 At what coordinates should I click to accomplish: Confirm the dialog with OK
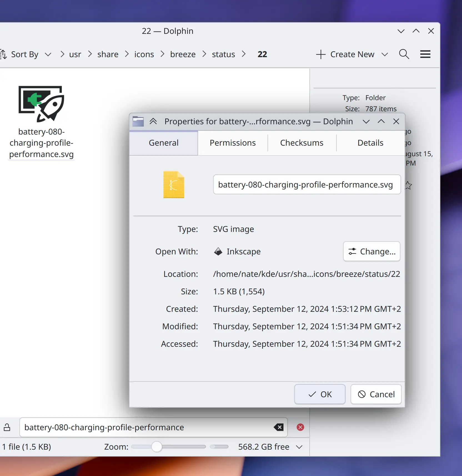point(320,394)
